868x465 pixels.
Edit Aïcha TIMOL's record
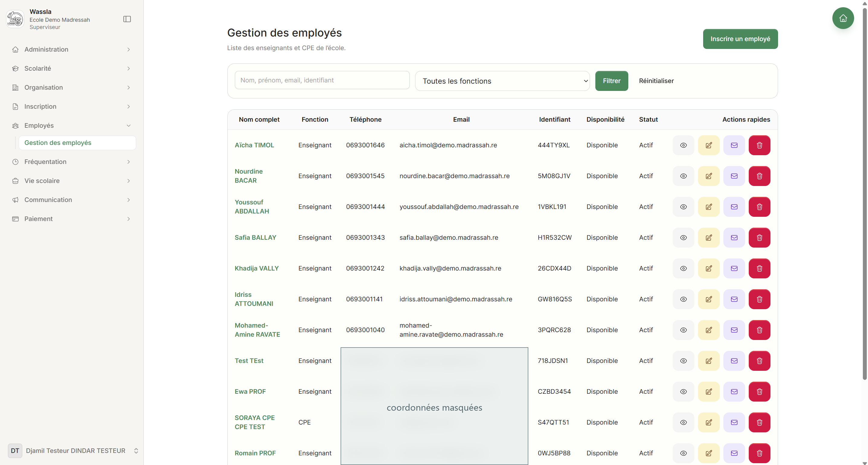pos(709,145)
